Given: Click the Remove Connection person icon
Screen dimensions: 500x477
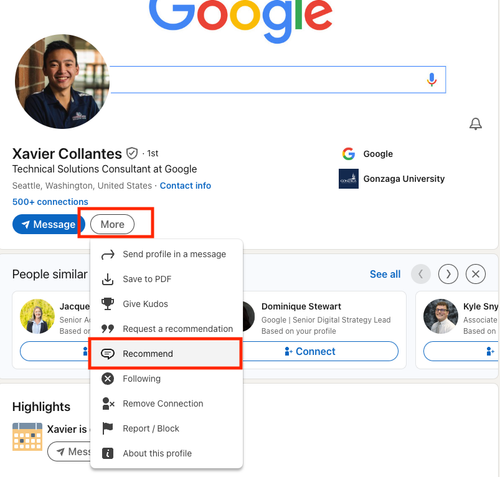Looking at the screenshot, I should 108,404.
